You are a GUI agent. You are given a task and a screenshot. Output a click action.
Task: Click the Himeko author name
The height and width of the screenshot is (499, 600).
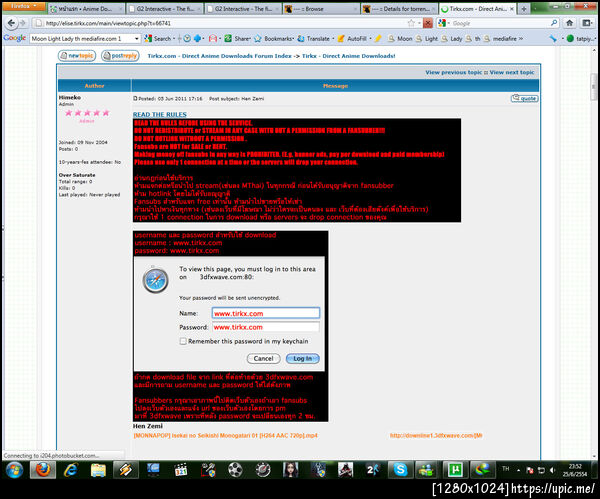pyautogui.click(x=70, y=97)
